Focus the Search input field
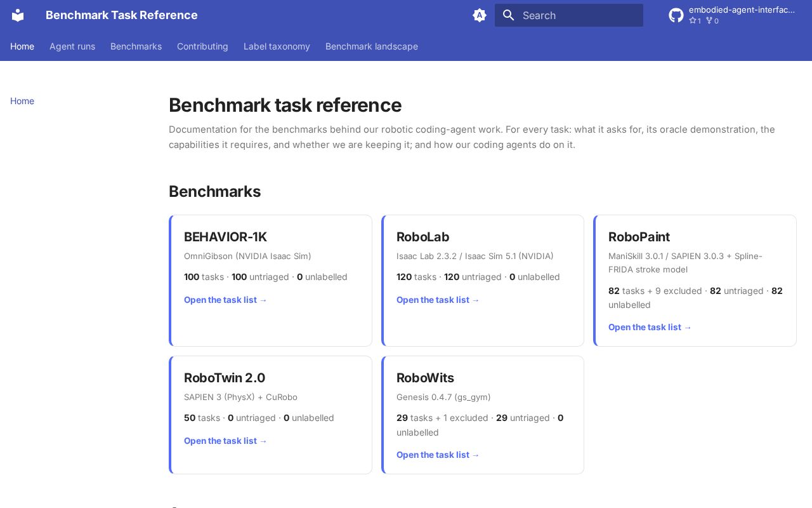 tap(569, 15)
